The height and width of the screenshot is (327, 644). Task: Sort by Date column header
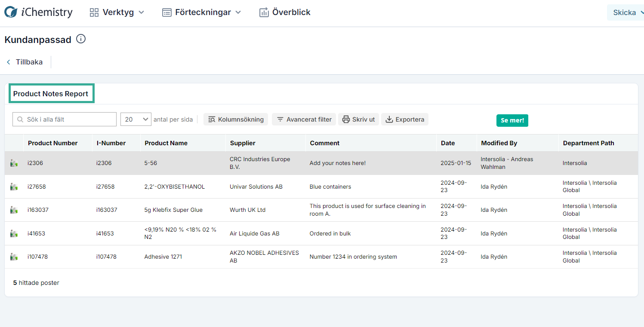click(448, 143)
